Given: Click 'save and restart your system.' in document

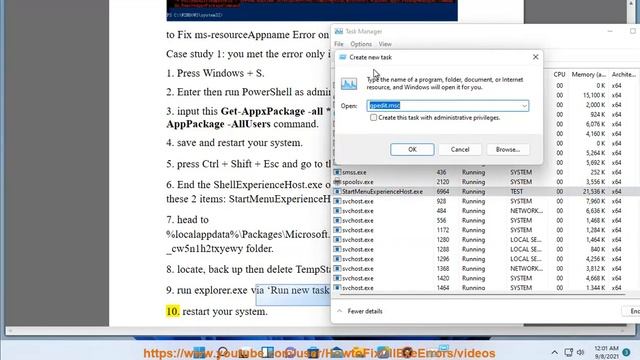Looking at the screenshot, I should pos(240,143).
